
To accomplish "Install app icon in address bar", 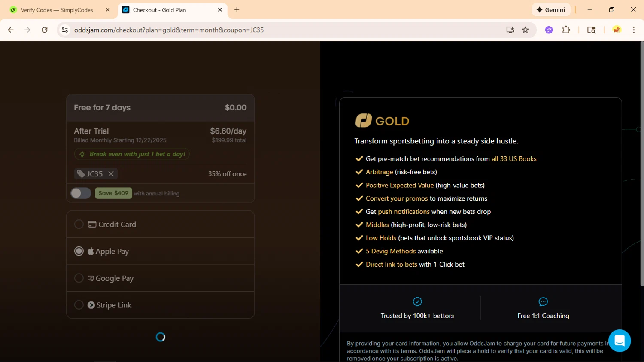I will tap(510, 30).
